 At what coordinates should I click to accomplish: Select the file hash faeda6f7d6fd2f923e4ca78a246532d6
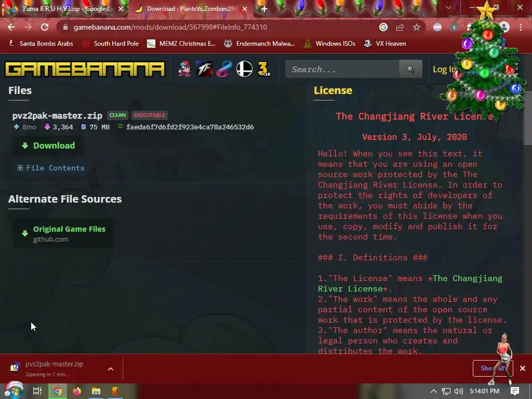click(x=190, y=127)
